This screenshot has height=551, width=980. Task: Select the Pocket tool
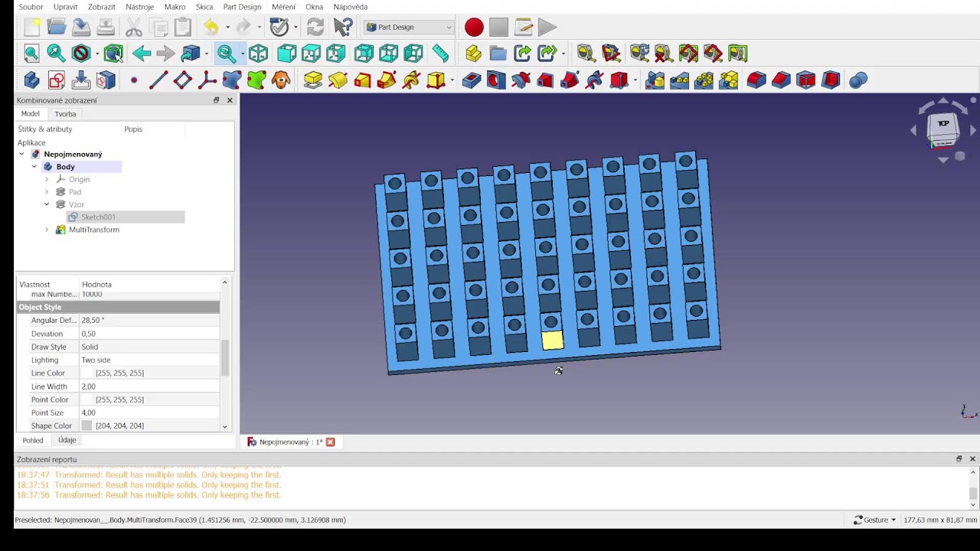click(x=472, y=80)
